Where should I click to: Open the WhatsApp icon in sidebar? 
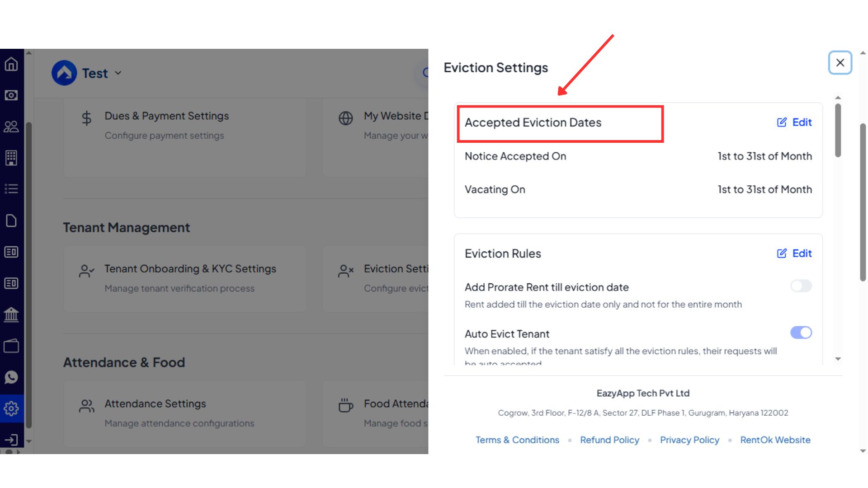[x=11, y=377]
